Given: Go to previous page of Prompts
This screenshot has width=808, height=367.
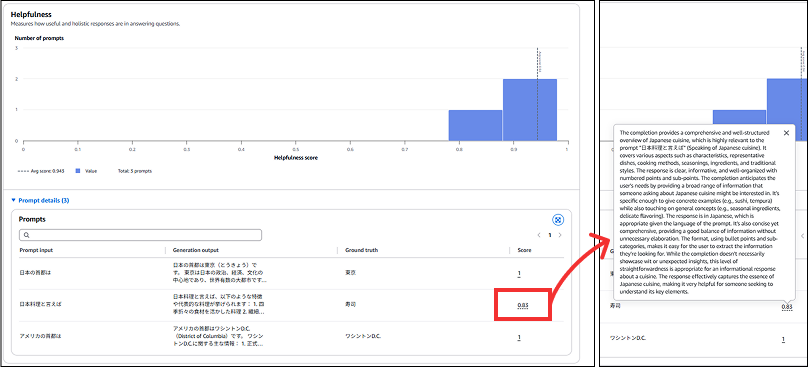Looking at the screenshot, I should tap(539, 235).
